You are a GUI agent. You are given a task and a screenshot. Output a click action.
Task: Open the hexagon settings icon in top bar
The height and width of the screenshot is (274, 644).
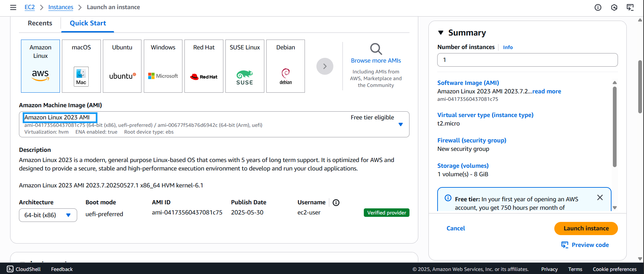click(x=614, y=7)
